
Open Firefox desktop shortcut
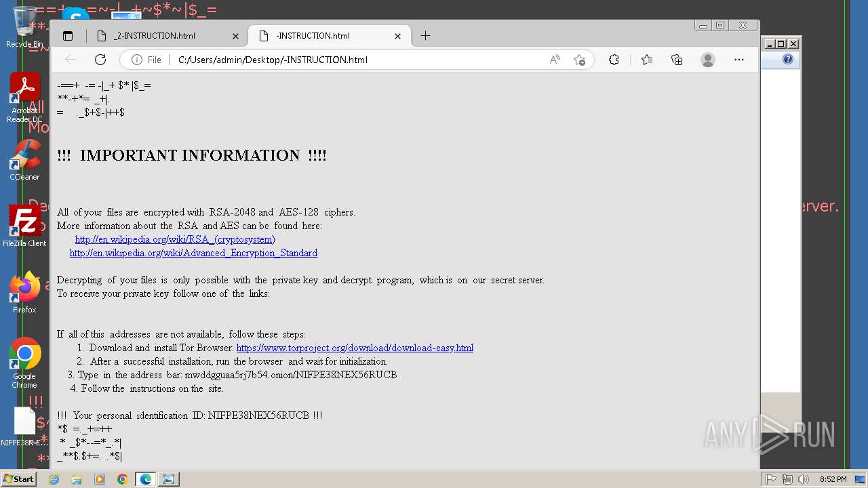click(24, 293)
